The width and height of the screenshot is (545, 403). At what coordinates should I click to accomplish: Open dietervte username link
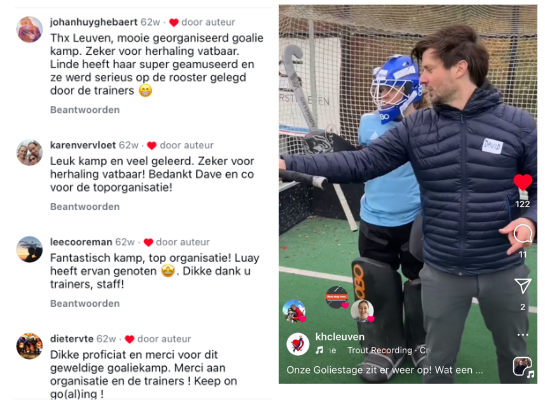click(x=72, y=339)
